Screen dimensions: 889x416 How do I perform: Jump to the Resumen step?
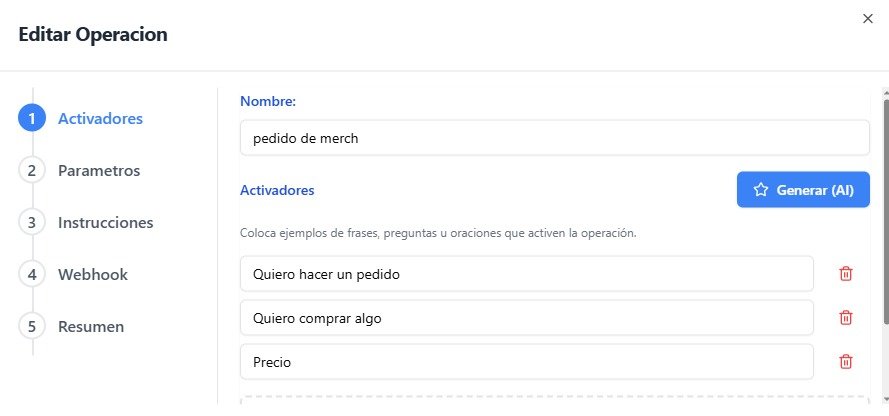click(x=91, y=327)
